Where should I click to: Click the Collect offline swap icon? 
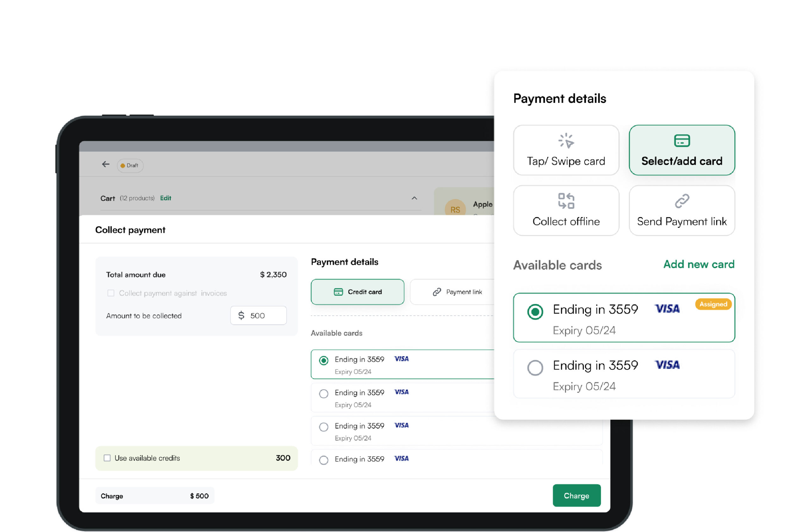point(566,201)
